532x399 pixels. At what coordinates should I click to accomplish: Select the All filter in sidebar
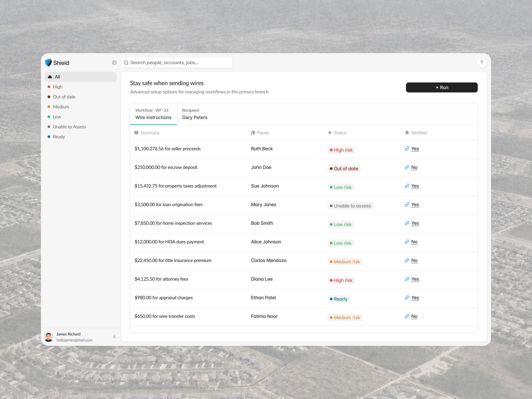pos(81,77)
